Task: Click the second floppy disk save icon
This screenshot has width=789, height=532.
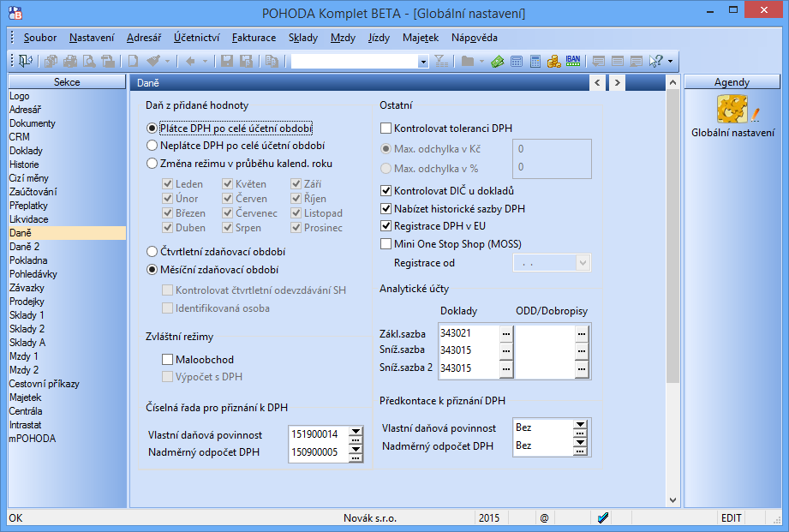Action: pyautogui.click(x=246, y=62)
